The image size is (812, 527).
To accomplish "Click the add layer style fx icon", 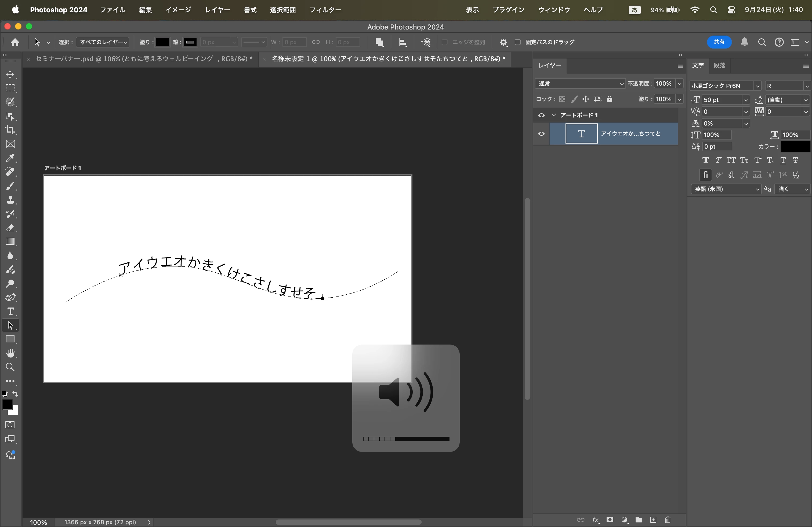I will coord(595,520).
